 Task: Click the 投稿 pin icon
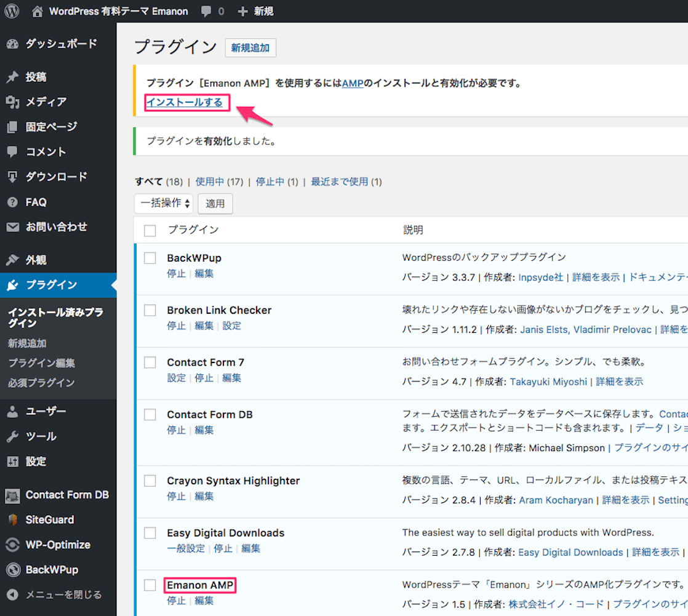[x=13, y=77]
